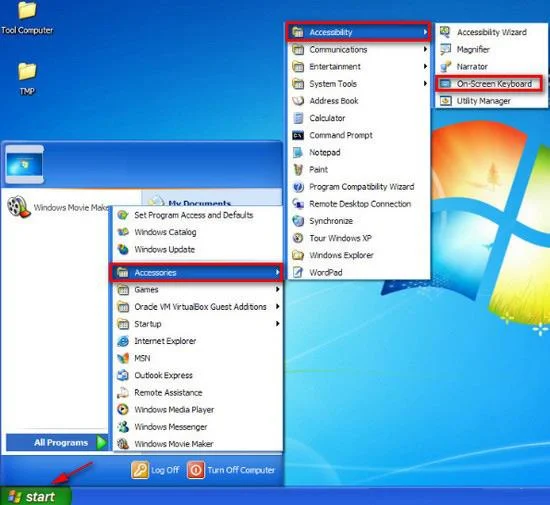Click the Synchronize icon
The width and height of the screenshot is (550, 505).
[x=298, y=221]
